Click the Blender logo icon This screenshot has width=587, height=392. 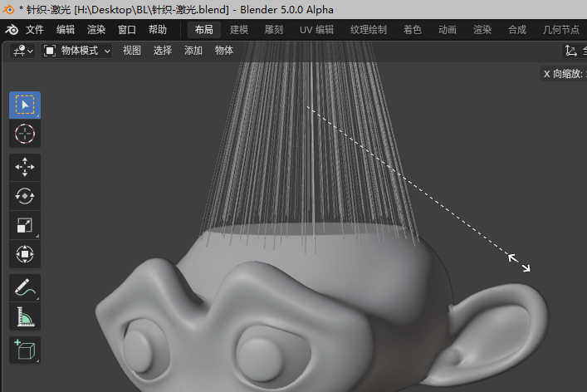12,30
